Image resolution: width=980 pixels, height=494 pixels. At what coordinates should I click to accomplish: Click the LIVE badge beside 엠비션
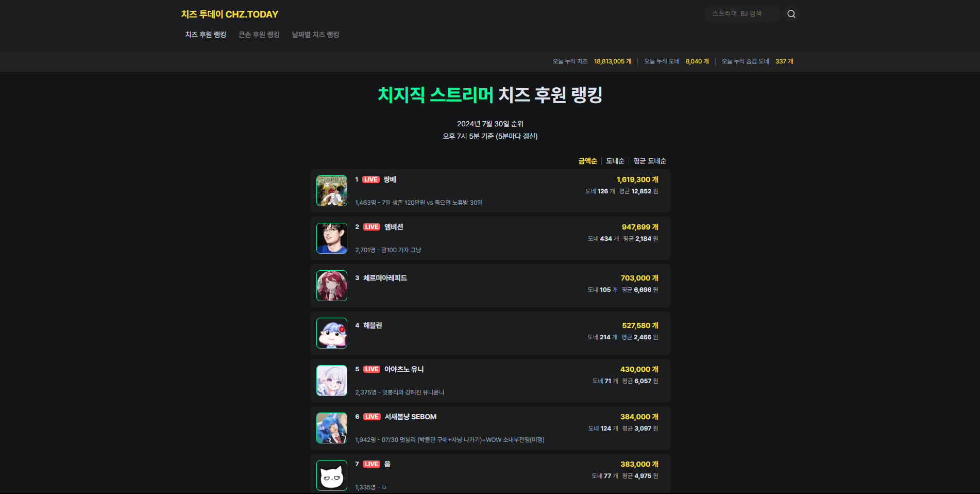point(371,227)
